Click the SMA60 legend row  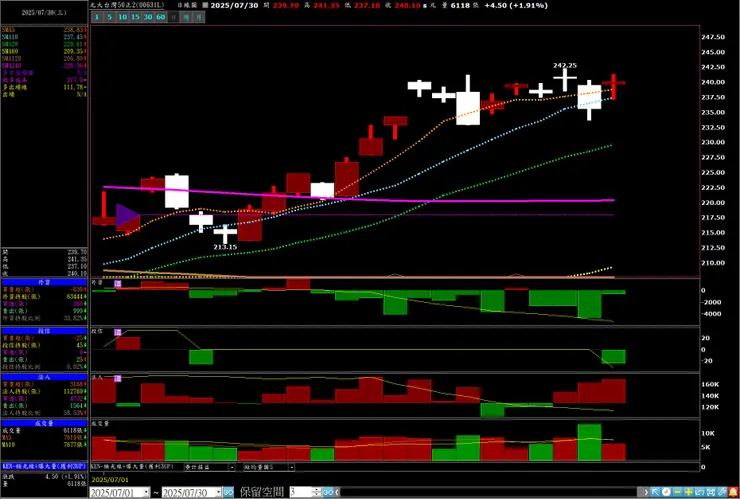coord(44,51)
